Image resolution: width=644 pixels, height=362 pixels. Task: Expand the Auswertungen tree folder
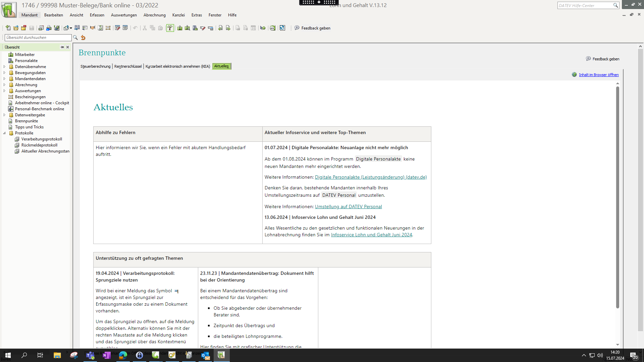pos(4,91)
